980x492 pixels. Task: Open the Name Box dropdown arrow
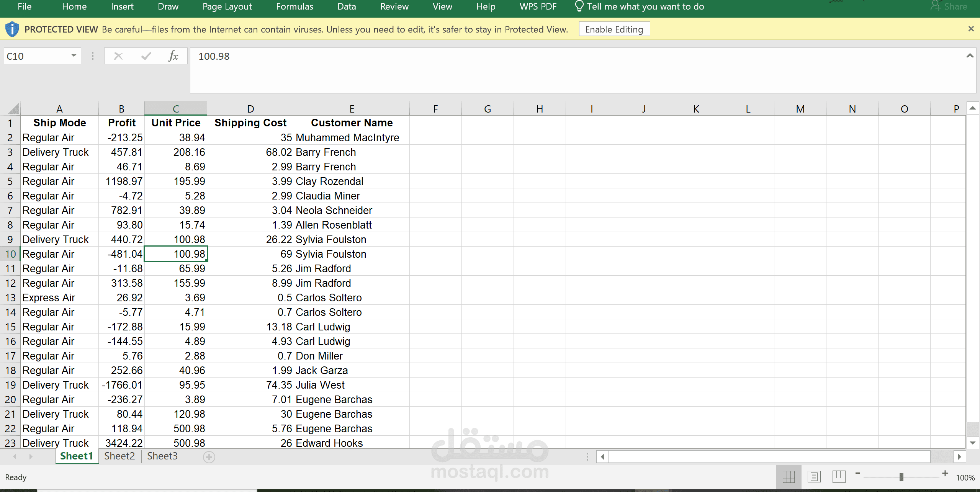point(74,56)
